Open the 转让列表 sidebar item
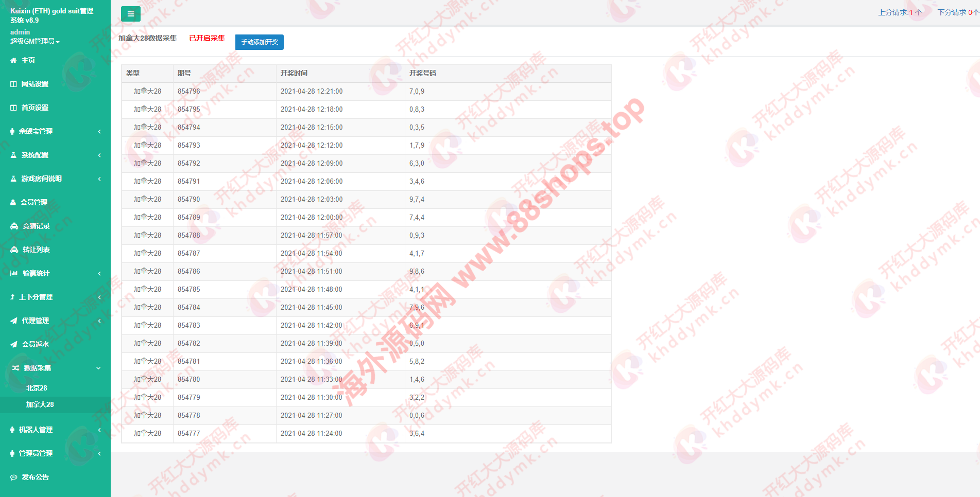 tap(36, 250)
